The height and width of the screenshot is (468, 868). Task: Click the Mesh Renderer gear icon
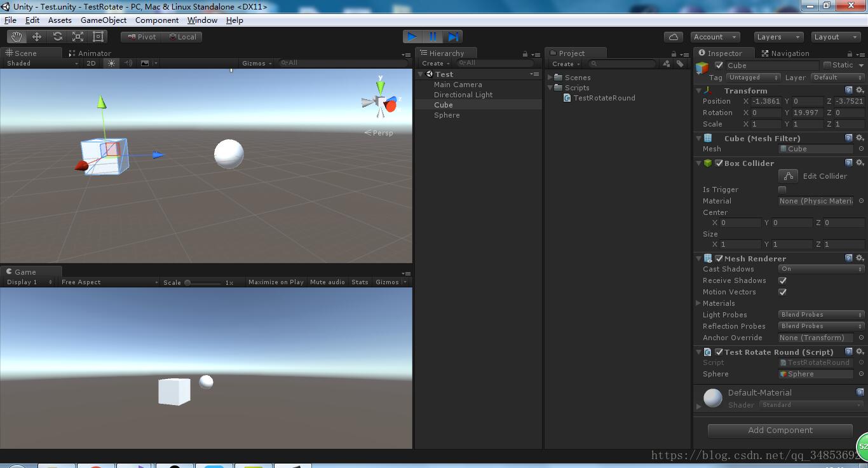[x=860, y=258]
